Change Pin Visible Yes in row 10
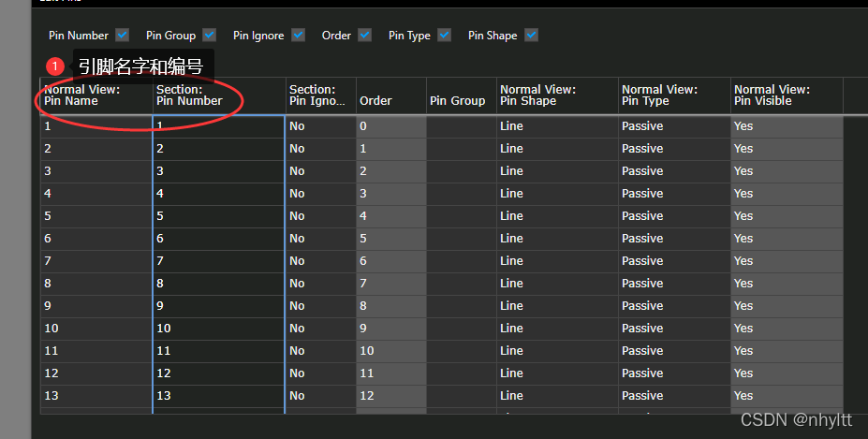The width and height of the screenshot is (868, 439). pyautogui.click(x=787, y=329)
